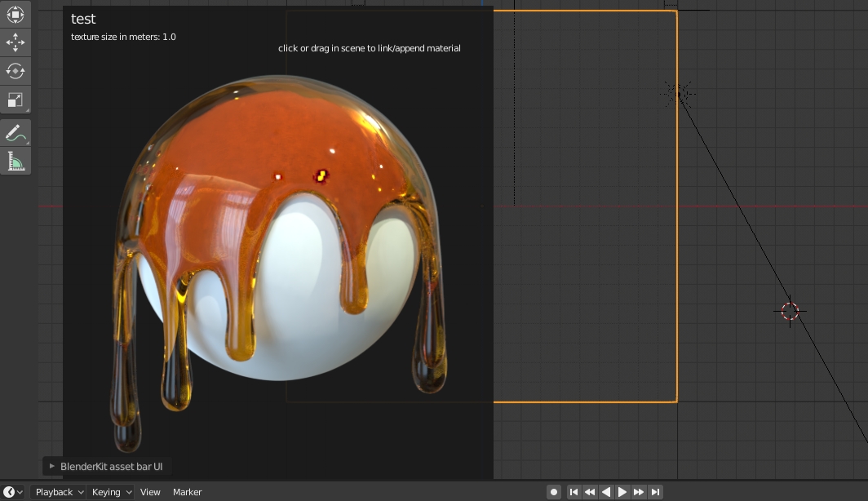
Task: Click the Timeline editor type icon
Action: pos(8,491)
